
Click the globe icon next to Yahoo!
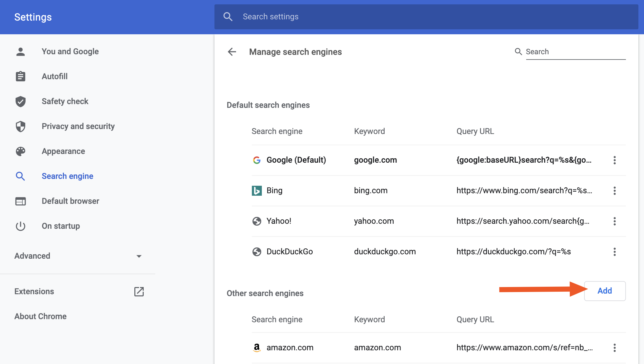point(257,221)
